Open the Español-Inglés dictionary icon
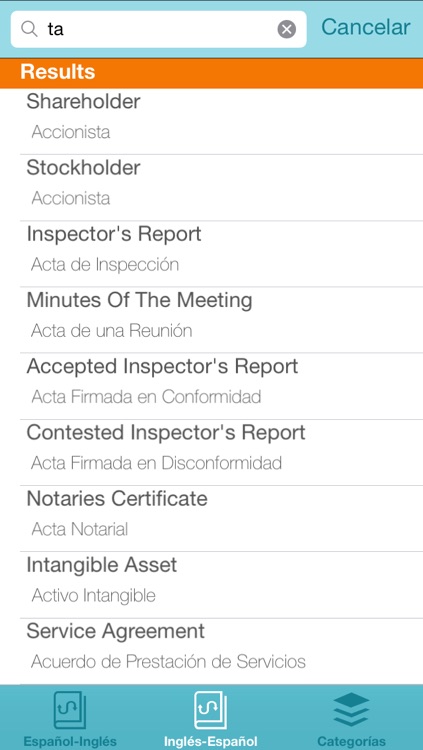423x750 pixels. pyautogui.click(x=70, y=710)
